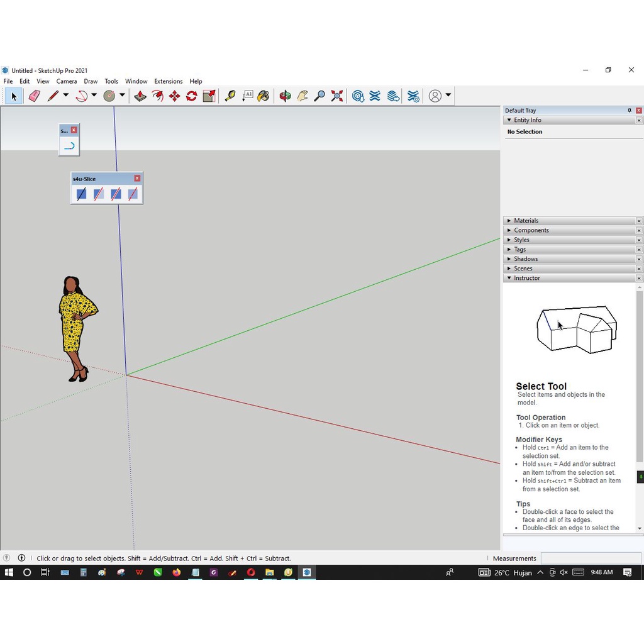644x644 pixels.
Task: Click the Orbit camera tool
Action: pos(285,96)
